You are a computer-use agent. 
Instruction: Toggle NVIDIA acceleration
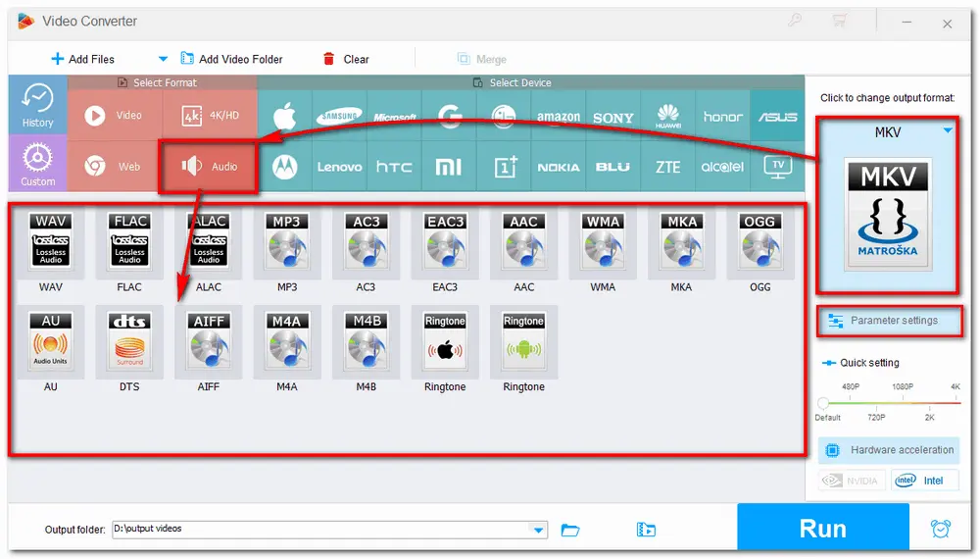point(852,481)
